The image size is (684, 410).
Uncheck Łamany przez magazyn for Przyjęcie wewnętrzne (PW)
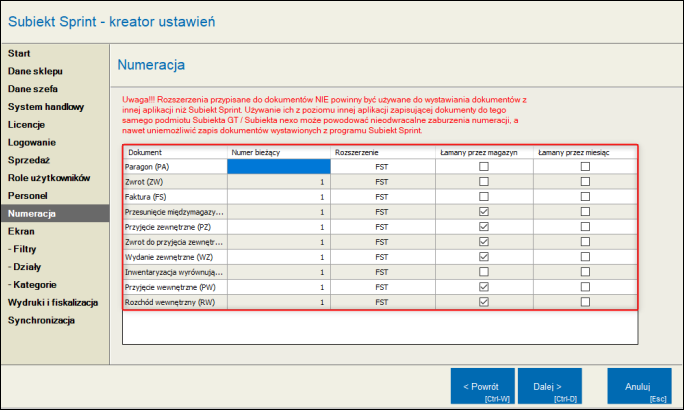(484, 287)
